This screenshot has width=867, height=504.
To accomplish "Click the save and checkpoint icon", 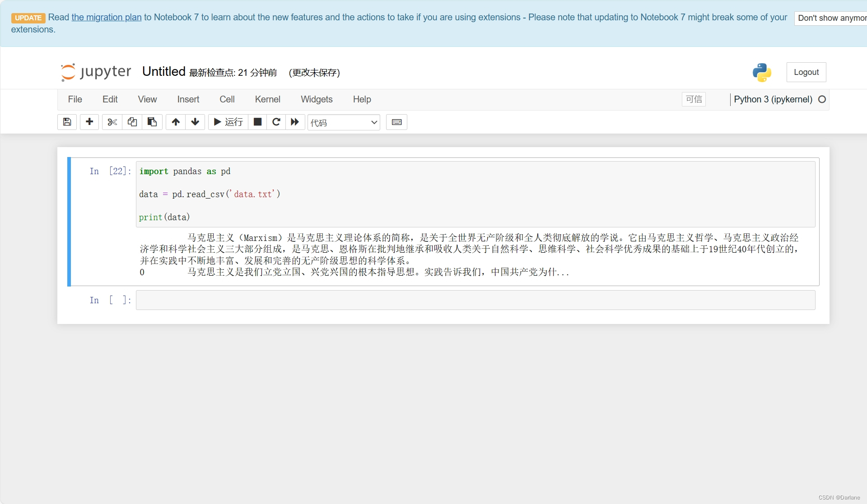I will coord(67,122).
